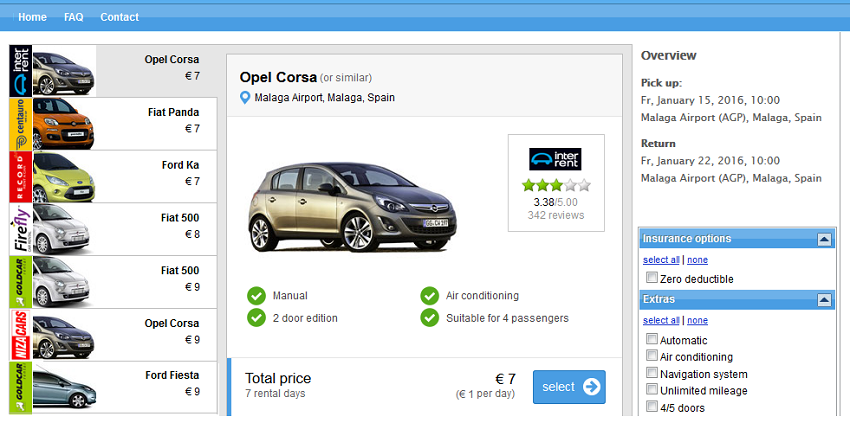The image size is (850, 425).
Task: Select the orange Fiat Panda thumbnail
Action: pos(64,124)
